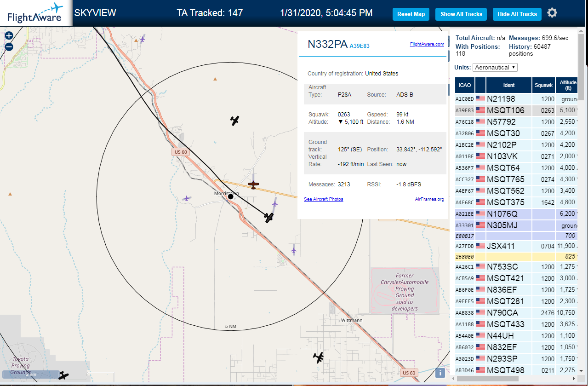Select aircraft row MSQT498

coord(517,370)
